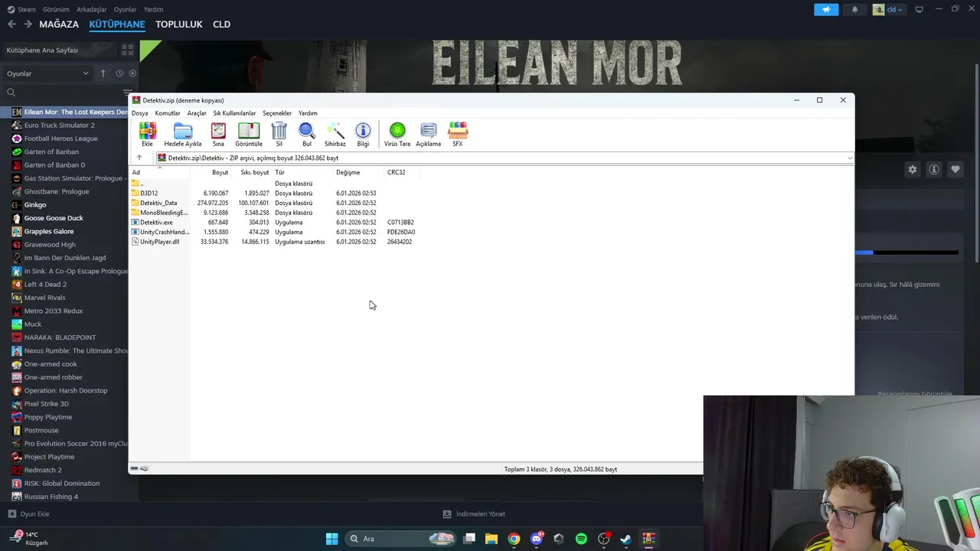The height and width of the screenshot is (551, 980).
Task: Open the Komutlar menu
Action: 168,113
